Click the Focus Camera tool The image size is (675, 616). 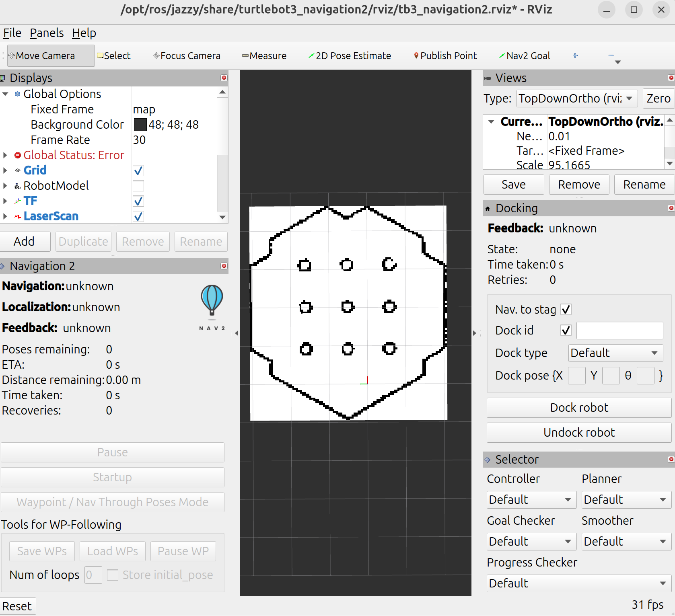187,56
